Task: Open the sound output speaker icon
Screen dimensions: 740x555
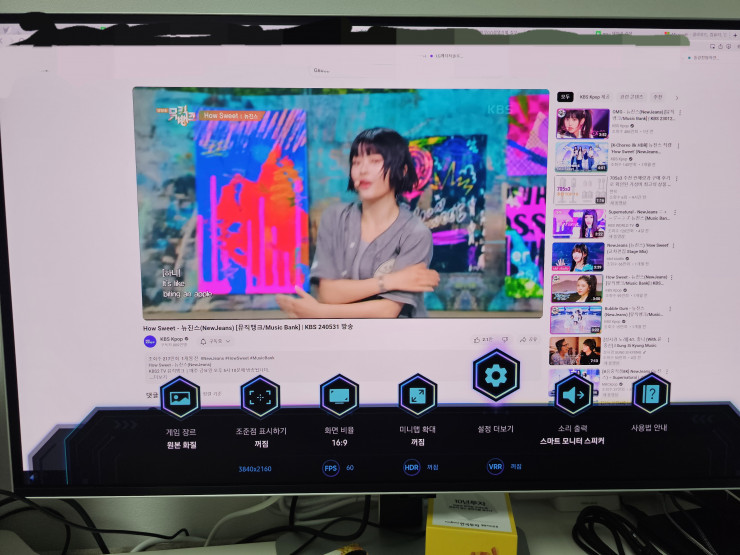Action: click(573, 395)
